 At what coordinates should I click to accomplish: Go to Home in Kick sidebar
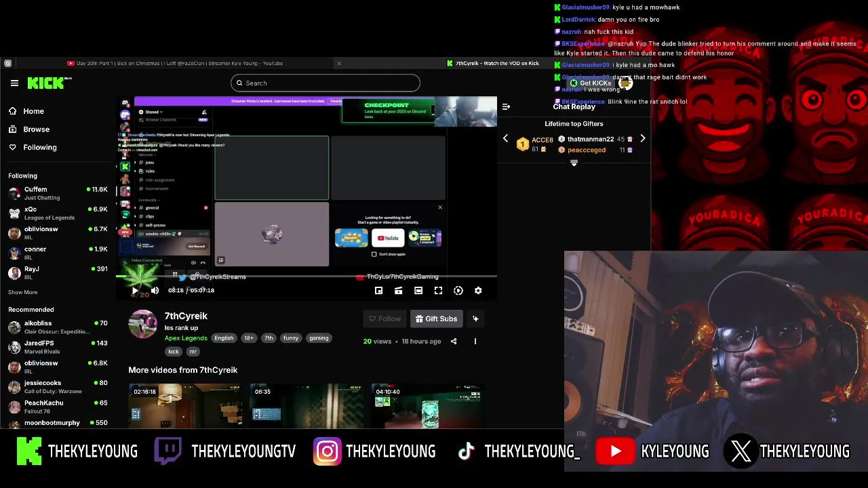click(x=26, y=111)
